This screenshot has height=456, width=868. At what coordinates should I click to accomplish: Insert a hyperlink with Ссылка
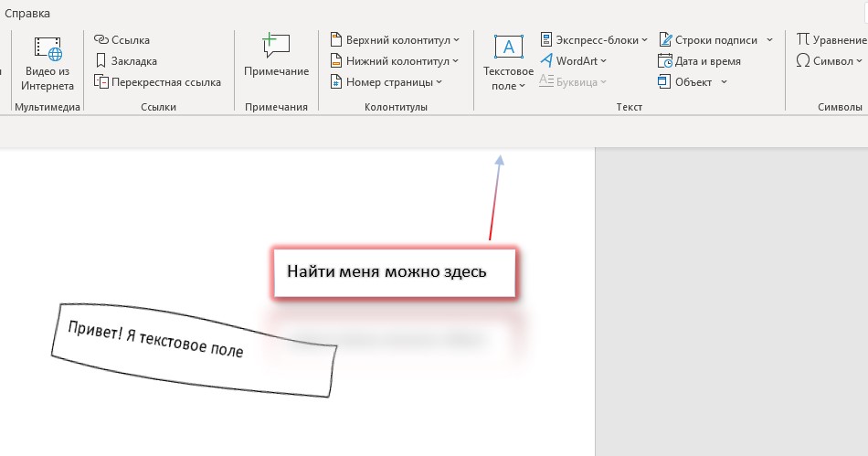click(122, 40)
